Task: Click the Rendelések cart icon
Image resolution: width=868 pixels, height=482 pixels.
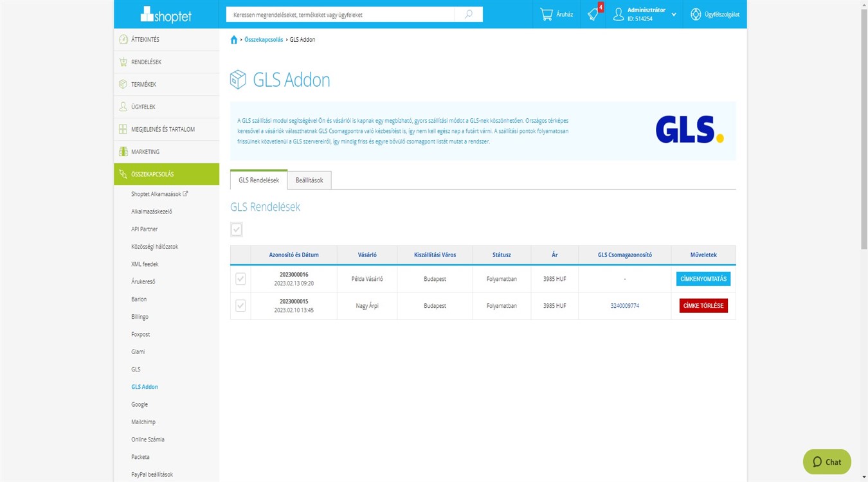Action: (123, 62)
